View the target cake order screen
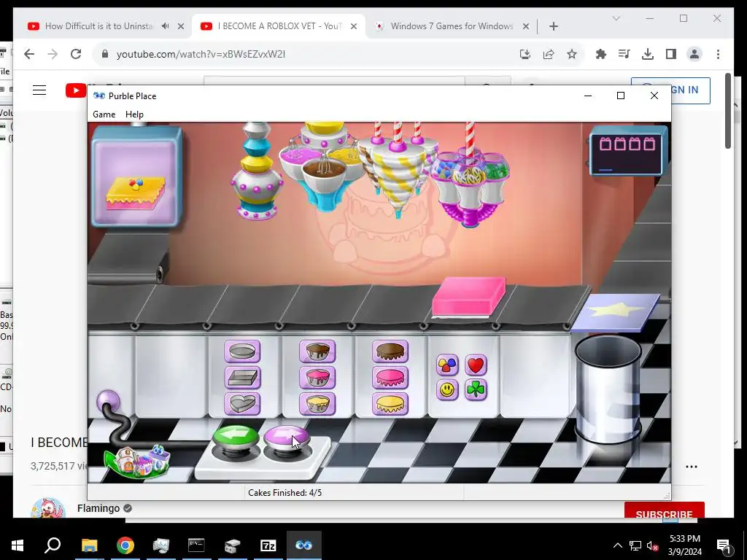This screenshot has width=747, height=560. point(136,176)
